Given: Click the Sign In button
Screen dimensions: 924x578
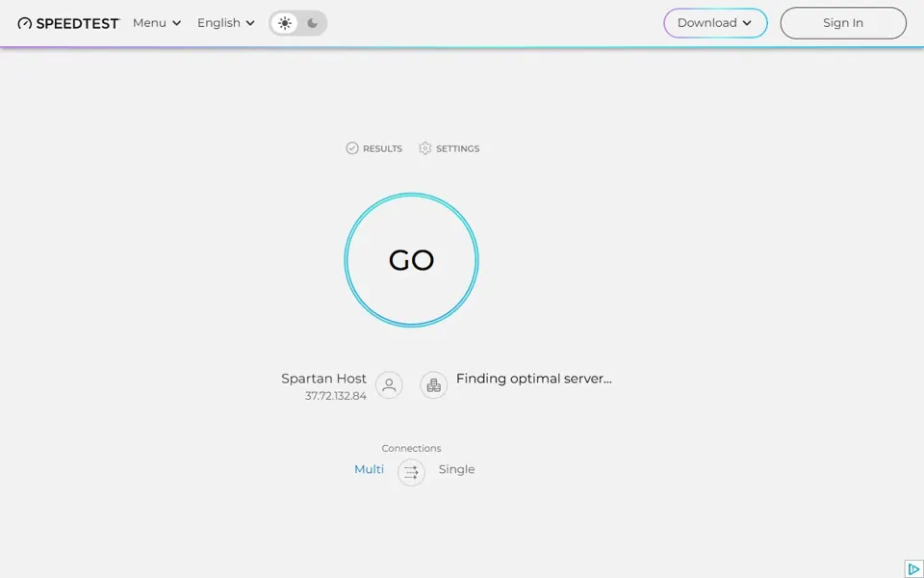Looking at the screenshot, I should tap(843, 23).
